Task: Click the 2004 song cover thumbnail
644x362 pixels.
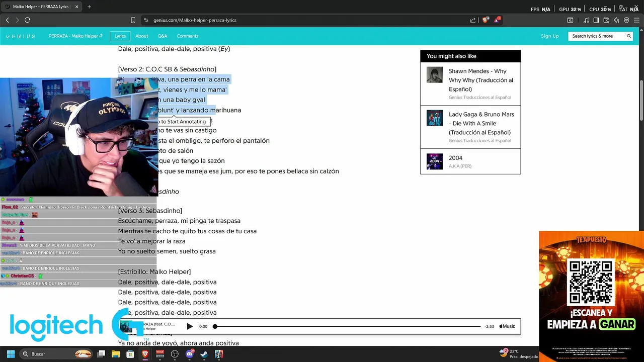Action: click(x=435, y=162)
